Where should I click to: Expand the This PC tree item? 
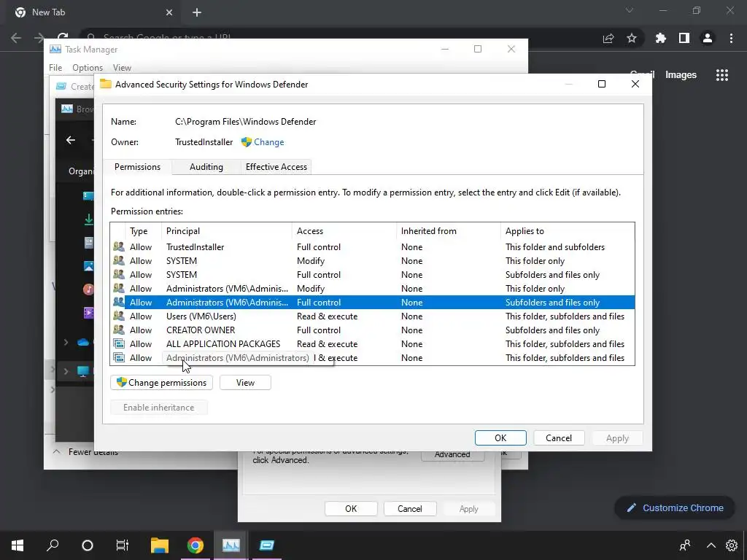point(66,371)
